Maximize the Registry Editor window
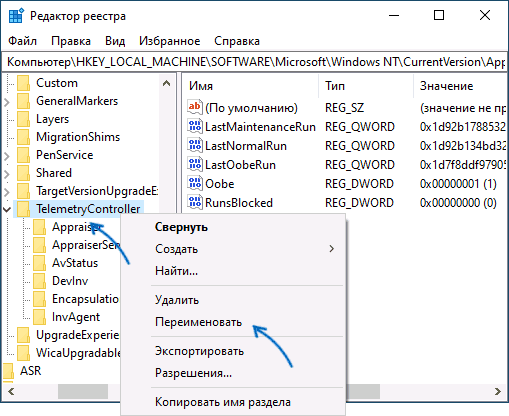Screen dimensions: 509x416 (439, 15)
